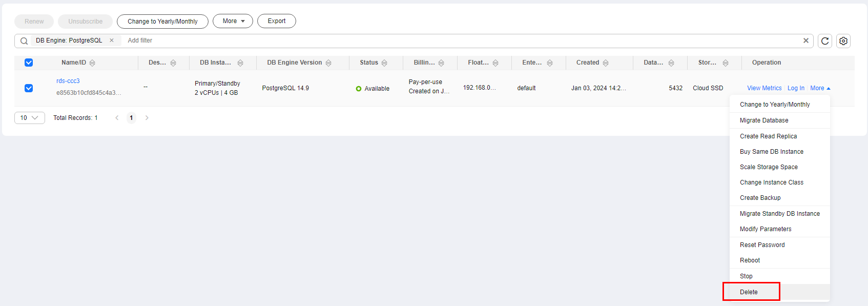Screen dimensions: 868x306
Task: Click the Operation column header
Action: pos(767,63)
